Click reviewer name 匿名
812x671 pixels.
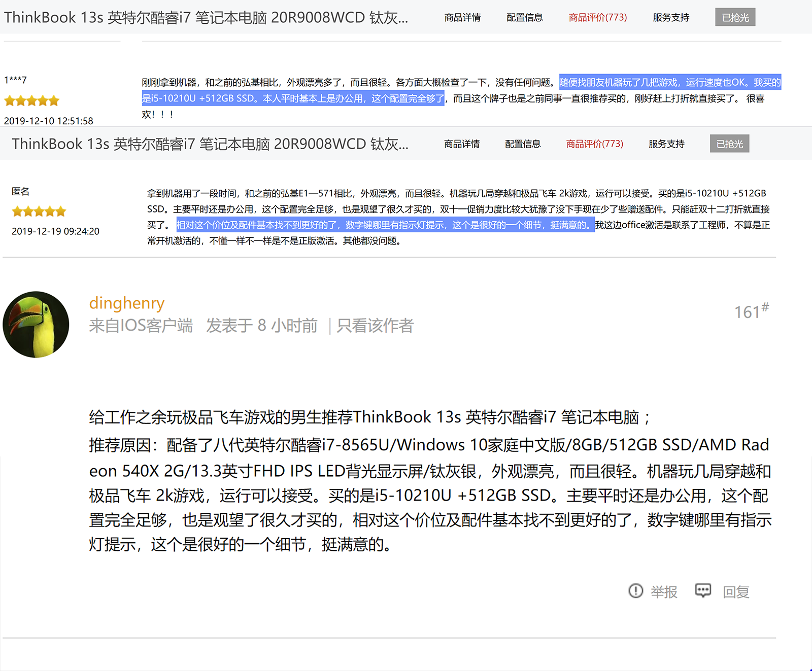(20, 191)
